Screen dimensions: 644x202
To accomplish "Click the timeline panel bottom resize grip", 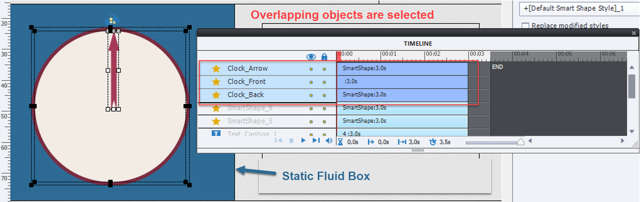I will click(418, 151).
